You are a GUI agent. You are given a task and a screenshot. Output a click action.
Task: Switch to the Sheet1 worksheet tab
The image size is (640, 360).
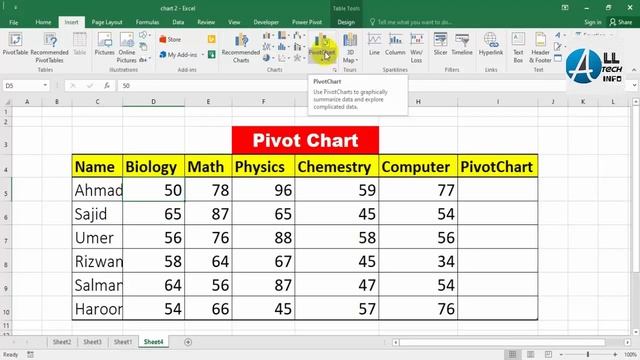click(x=123, y=342)
